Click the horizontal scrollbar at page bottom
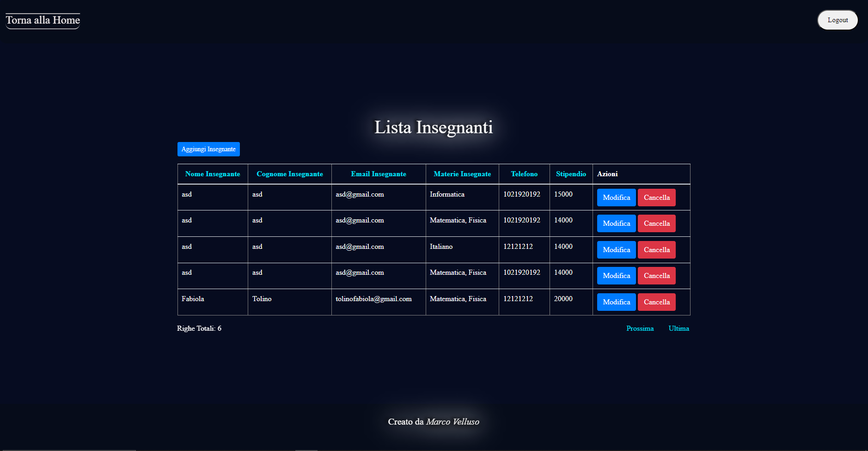The height and width of the screenshot is (451, 868). point(69,449)
